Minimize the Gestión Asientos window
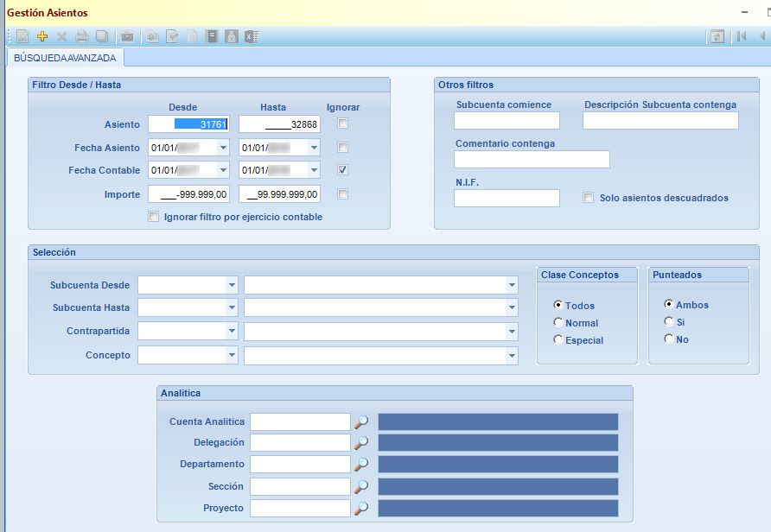 (x=744, y=12)
